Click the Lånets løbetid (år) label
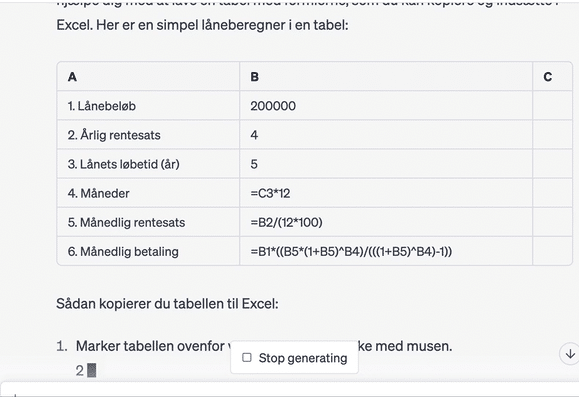The image size is (579, 397). [x=123, y=164]
